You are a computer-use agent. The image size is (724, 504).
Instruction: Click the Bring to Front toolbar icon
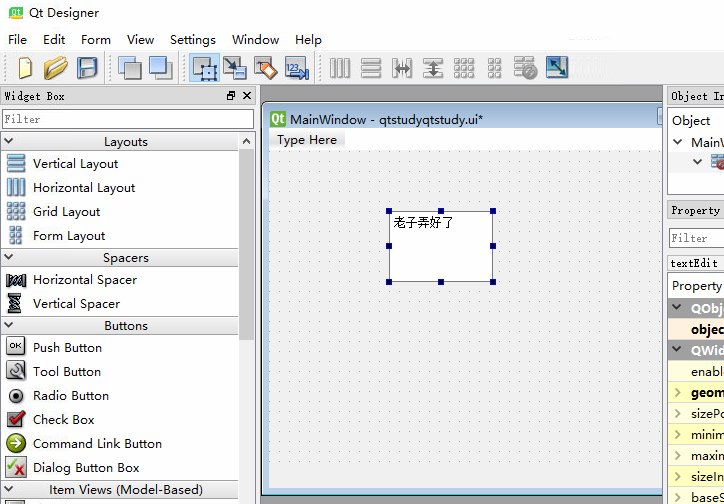click(x=161, y=68)
